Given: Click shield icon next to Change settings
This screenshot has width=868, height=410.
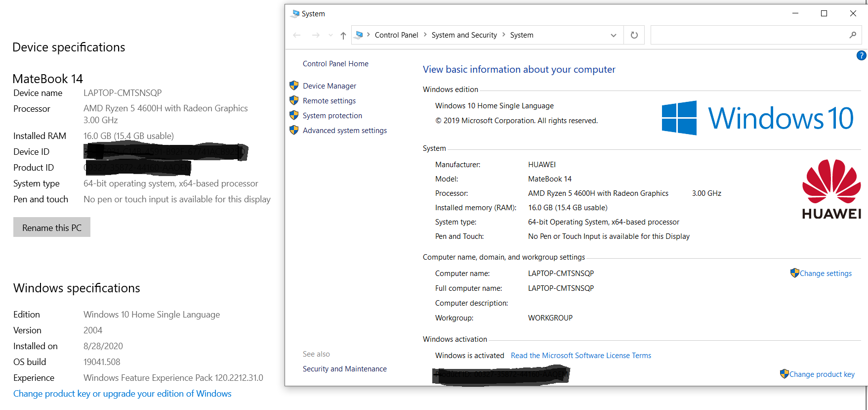Looking at the screenshot, I should coord(794,273).
